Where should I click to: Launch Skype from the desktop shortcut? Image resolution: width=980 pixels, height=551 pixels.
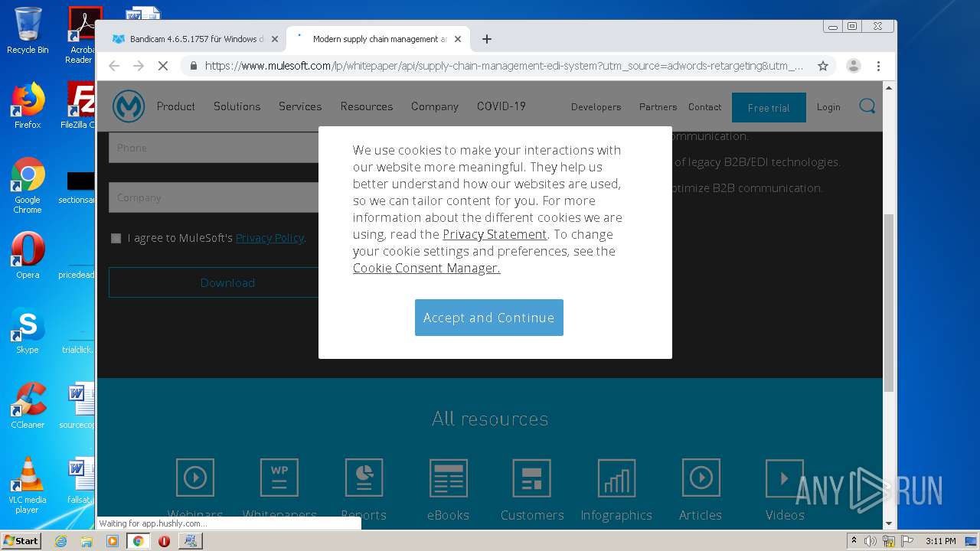tap(28, 331)
